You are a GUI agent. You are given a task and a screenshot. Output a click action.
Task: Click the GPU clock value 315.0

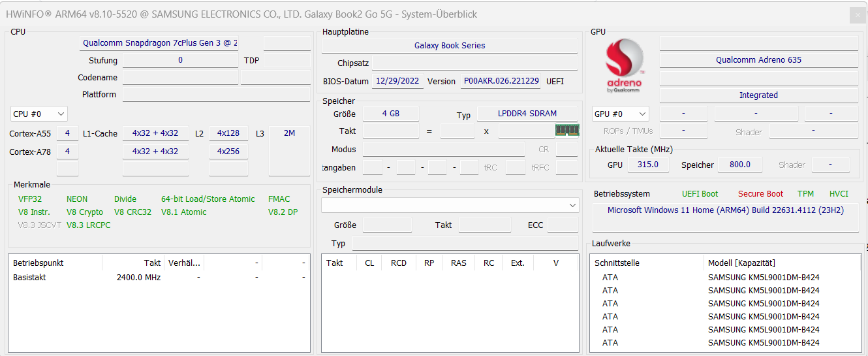click(648, 165)
